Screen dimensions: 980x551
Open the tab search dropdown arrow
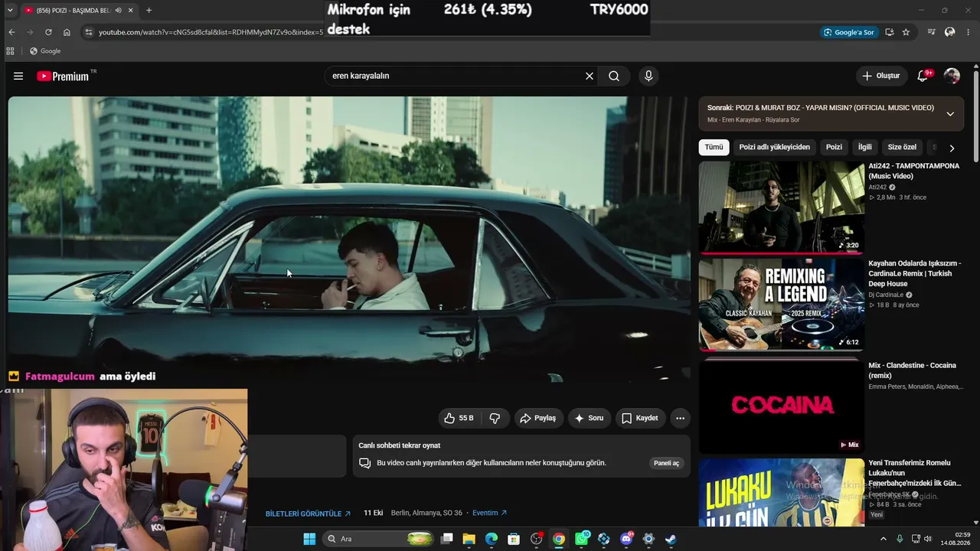[10, 11]
